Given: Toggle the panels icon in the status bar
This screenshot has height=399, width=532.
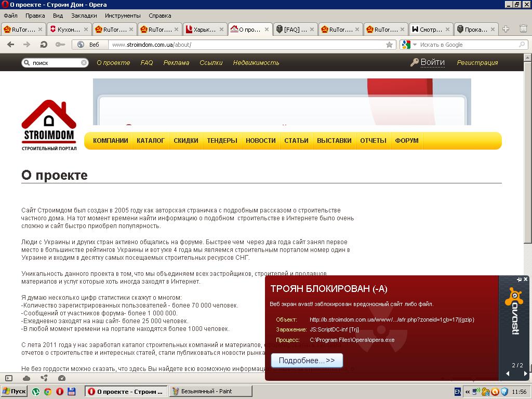Looking at the screenshot, I should pos(9,378).
